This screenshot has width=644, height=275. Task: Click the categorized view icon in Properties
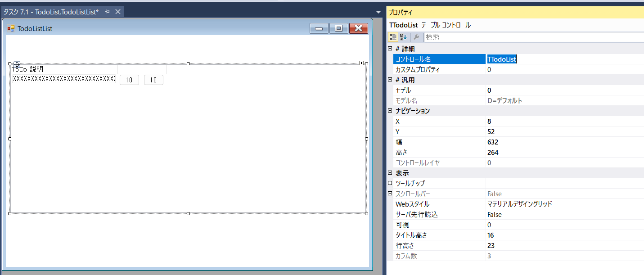(x=393, y=37)
